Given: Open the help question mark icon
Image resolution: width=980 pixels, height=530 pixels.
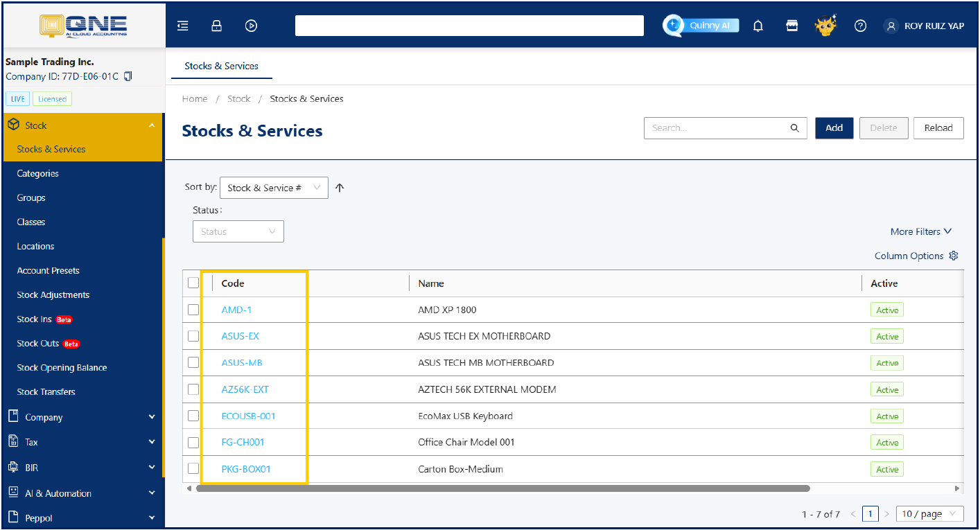Looking at the screenshot, I should tap(860, 26).
